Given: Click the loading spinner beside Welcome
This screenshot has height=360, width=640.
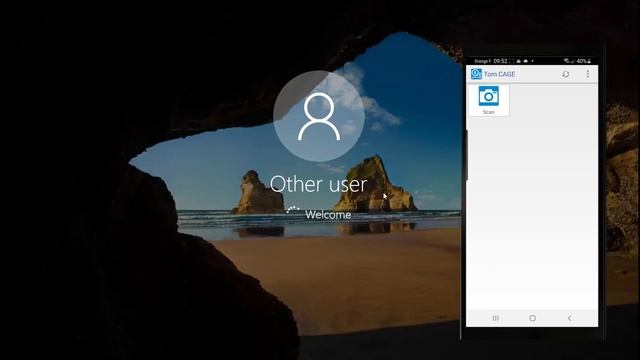Looking at the screenshot, I should point(293,211).
